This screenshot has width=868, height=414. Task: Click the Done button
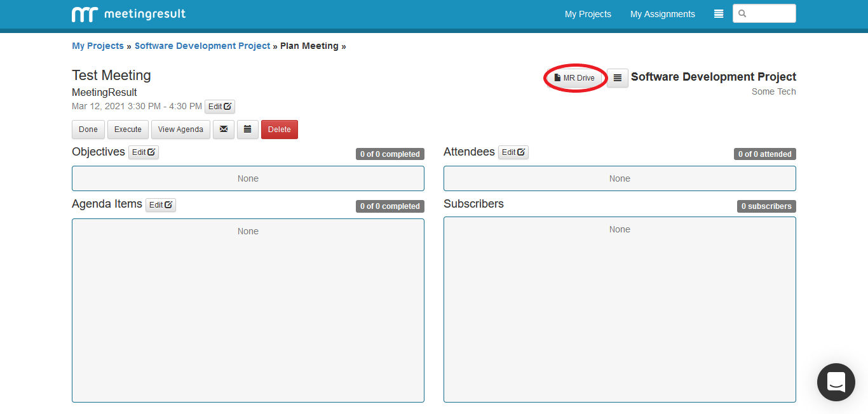(x=88, y=130)
